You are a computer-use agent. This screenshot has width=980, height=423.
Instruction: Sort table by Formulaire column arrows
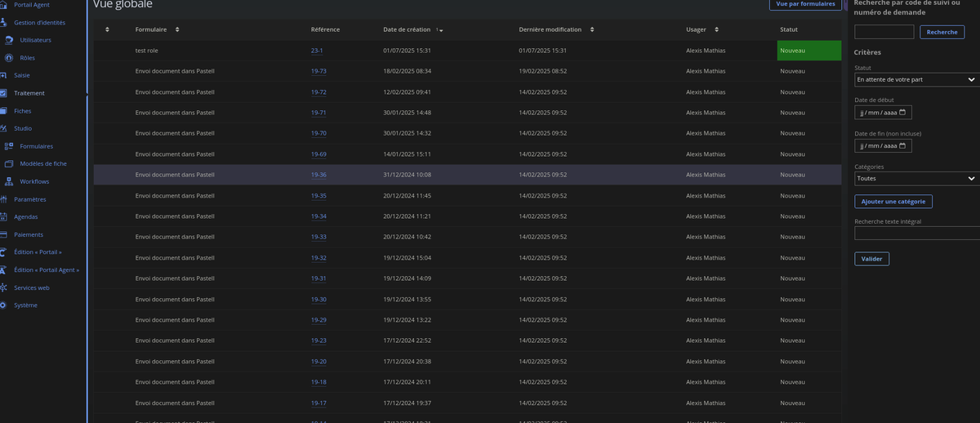click(177, 29)
